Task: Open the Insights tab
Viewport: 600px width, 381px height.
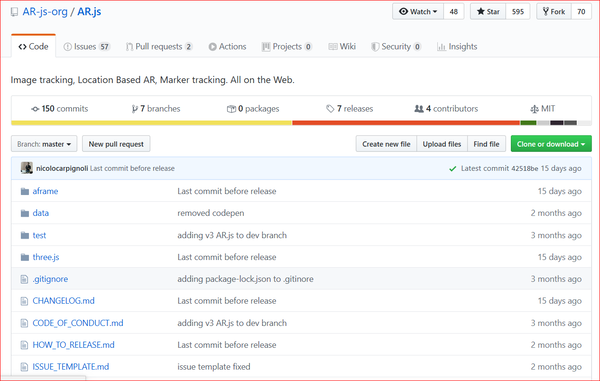Action: [x=457, y=47]
